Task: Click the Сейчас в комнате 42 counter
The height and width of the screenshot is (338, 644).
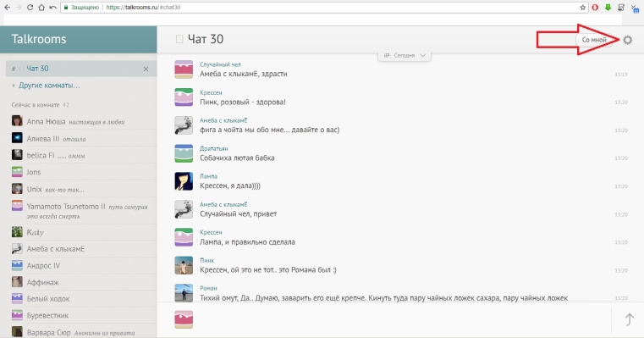Action: tap(41, 105)
